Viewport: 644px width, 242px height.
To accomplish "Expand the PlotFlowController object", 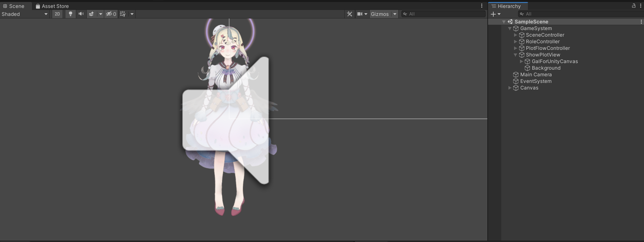I will point(515,48).
